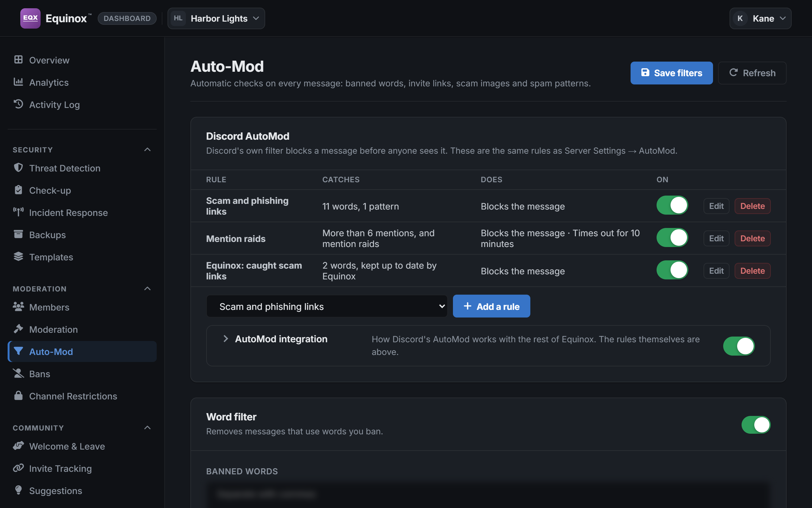
Task: Delete the Equinox: caught scam links rule
Action: (x=753, y=271)
